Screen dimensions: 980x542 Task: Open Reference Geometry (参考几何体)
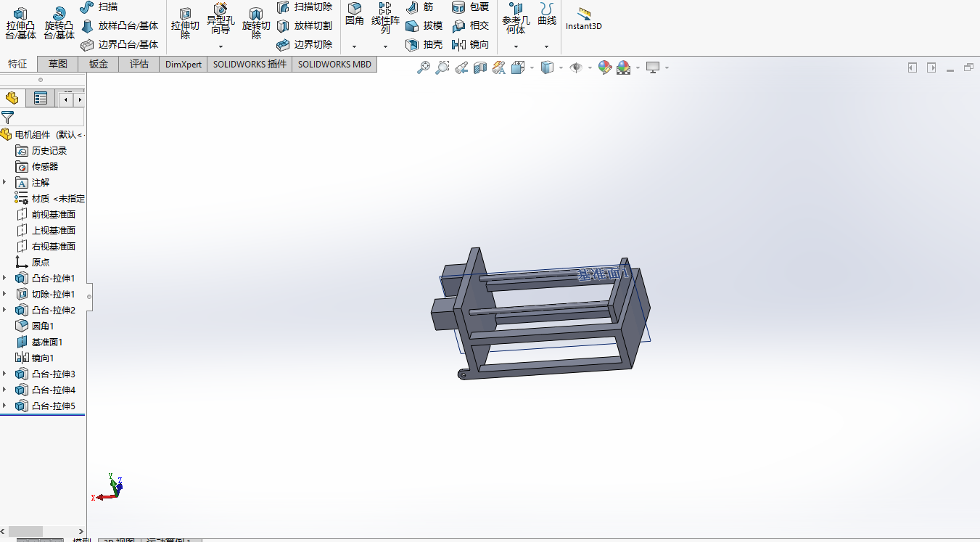tap(516, 18)
